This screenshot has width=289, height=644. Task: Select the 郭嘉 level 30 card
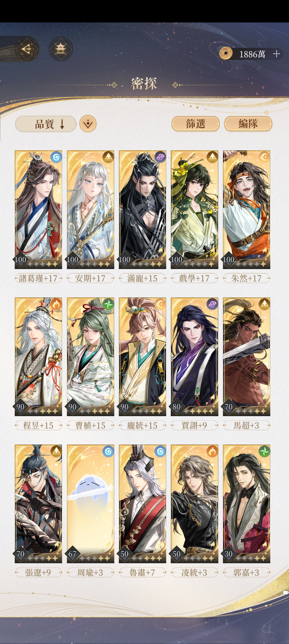(246, 504)
